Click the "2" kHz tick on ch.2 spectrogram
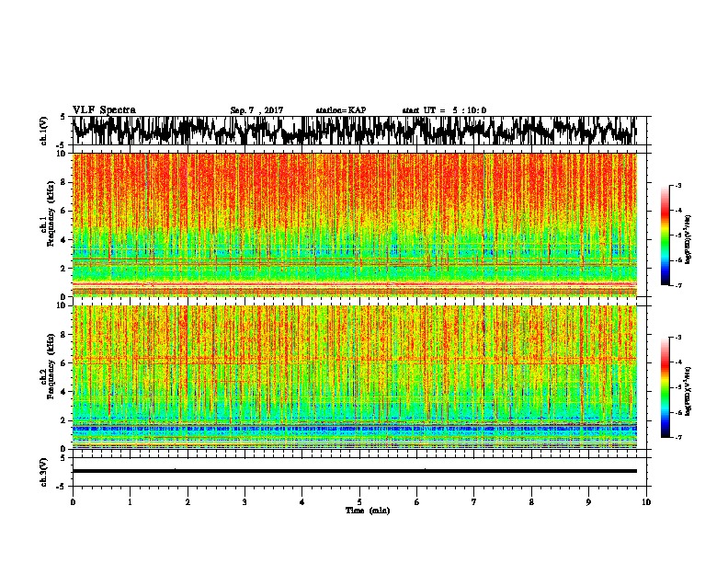 pyautogui.click(x=64, y=420)
